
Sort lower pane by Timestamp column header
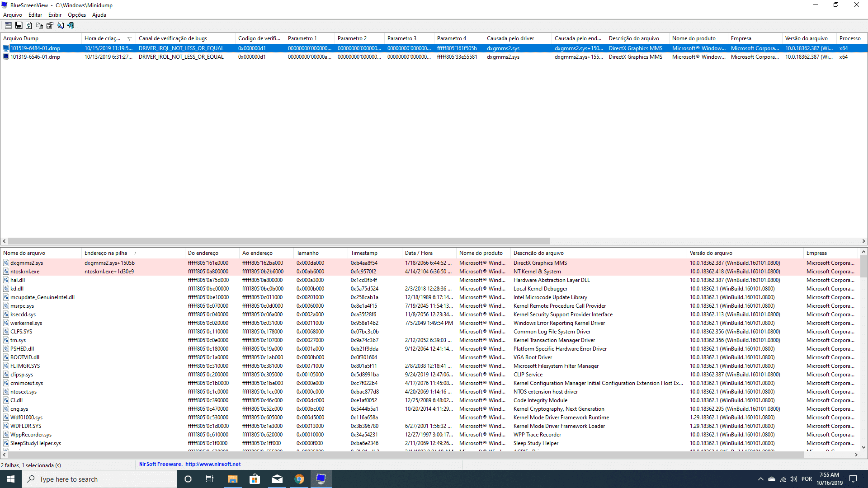tap(375, 253)
